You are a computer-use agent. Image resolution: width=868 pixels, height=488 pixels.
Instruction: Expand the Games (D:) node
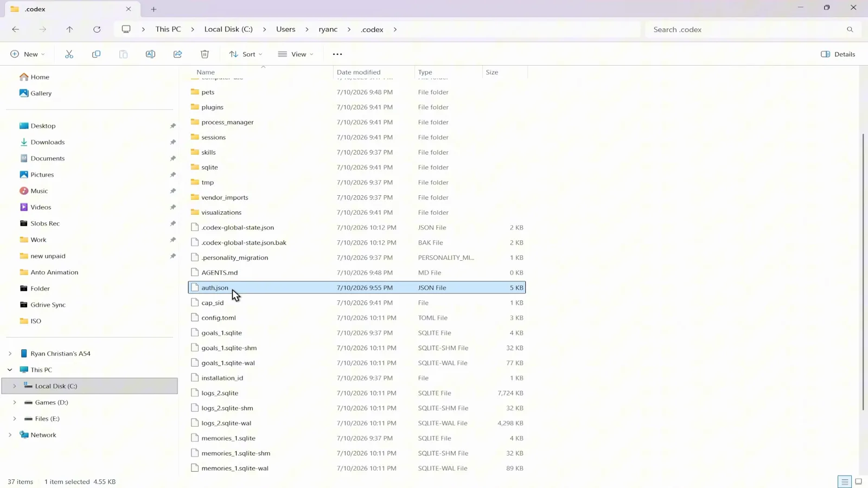pyautogui.click(x=15, y=402)
